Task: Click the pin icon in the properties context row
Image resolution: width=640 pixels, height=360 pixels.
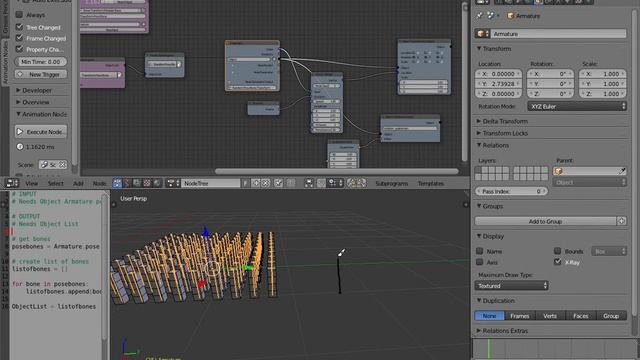Action: coord(479,16)
